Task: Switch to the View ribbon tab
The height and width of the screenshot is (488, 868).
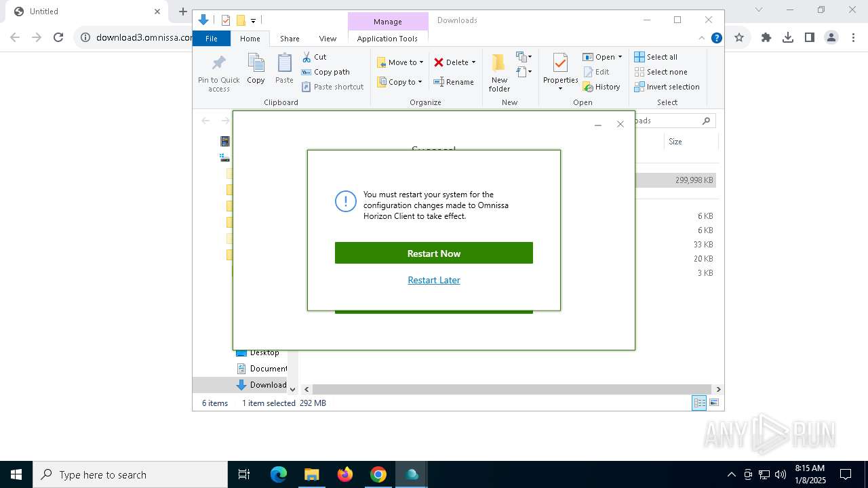Action: coord(328,39)
